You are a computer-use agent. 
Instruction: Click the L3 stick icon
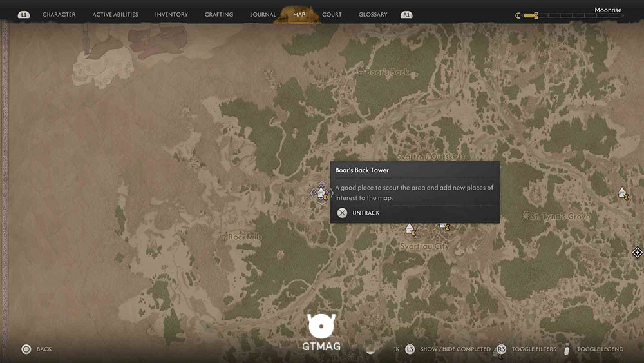point(410,349)
